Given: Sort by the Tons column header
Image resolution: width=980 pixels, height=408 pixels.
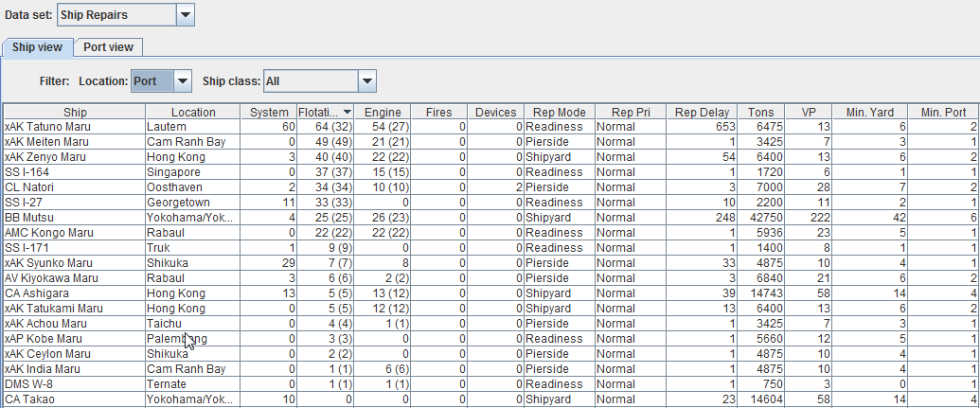Looking at the screenshot, I should (x=760, y=112).
